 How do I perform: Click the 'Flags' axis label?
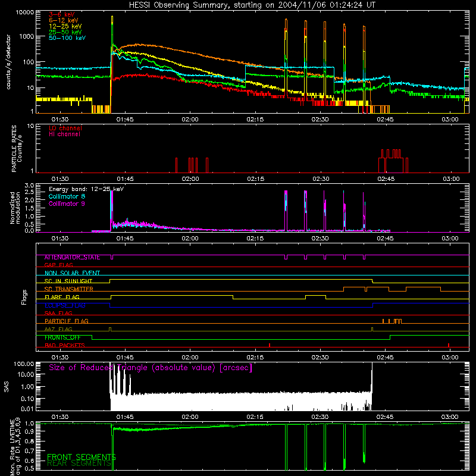pyautogui.click(x=24, y=297)
